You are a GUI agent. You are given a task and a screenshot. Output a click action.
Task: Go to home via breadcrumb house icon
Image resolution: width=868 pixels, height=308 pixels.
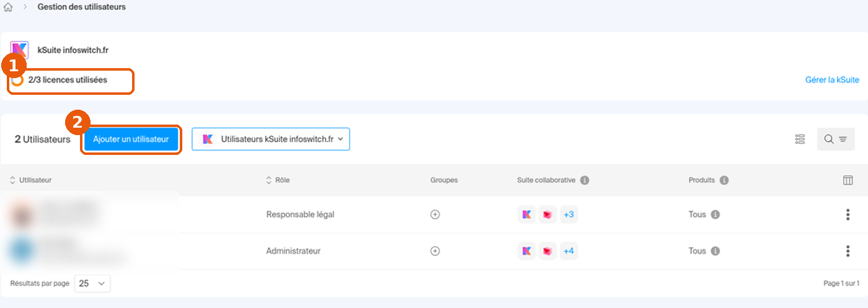tap(8, 7)
